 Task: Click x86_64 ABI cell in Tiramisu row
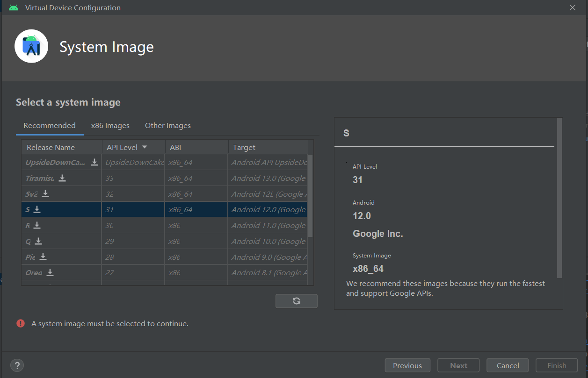tap(196, 178)
